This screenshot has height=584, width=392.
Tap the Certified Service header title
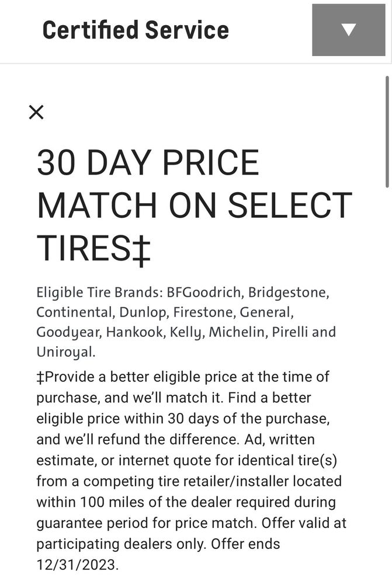(136, 30)
